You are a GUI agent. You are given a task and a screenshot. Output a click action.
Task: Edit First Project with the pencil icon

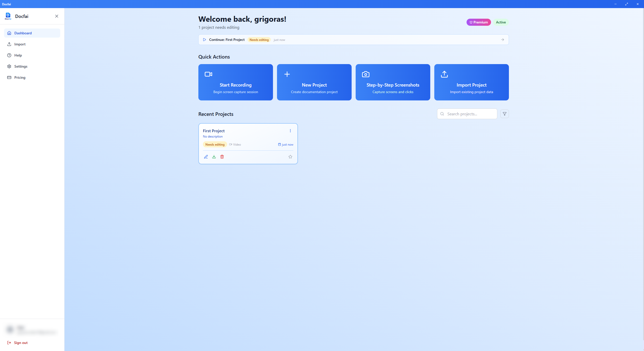(206, 157)
